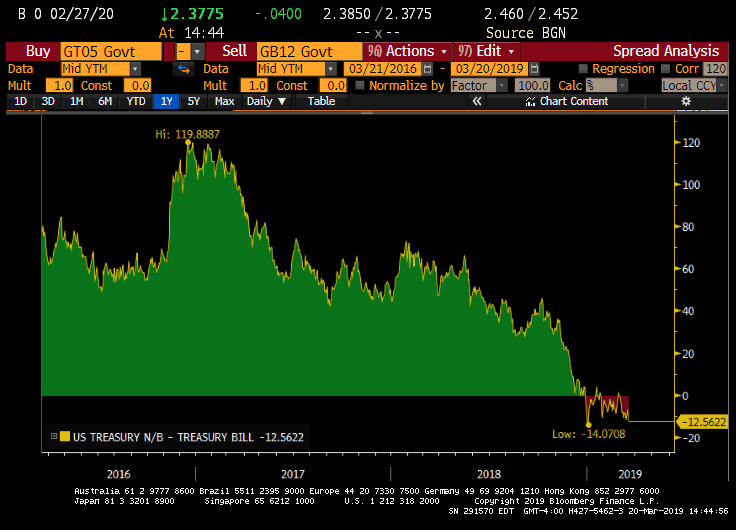
Task: Edit the start date 03/21/2016 field
Action: coord(383,69)
